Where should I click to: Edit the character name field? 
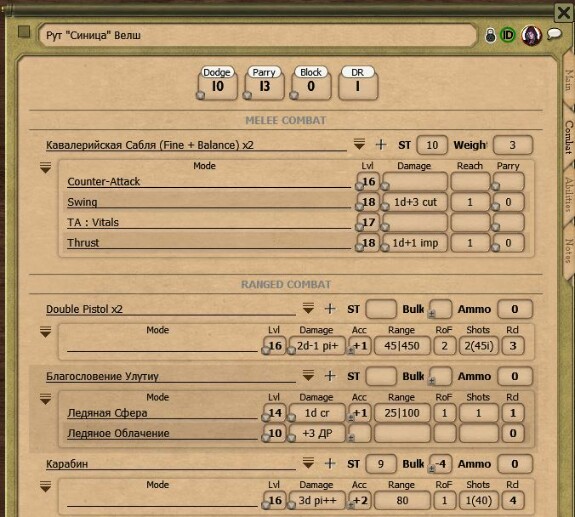pos(257,35)
